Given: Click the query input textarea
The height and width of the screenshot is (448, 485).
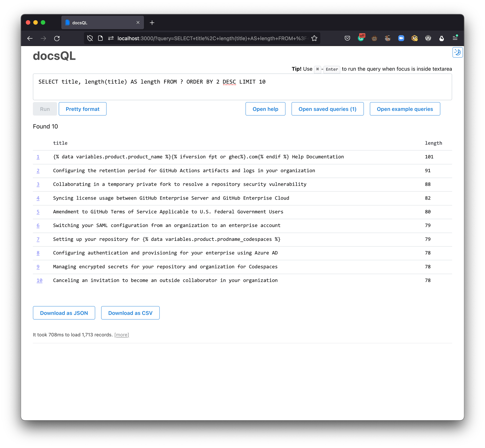Looking at the screenshot, I should coord(242,87).
